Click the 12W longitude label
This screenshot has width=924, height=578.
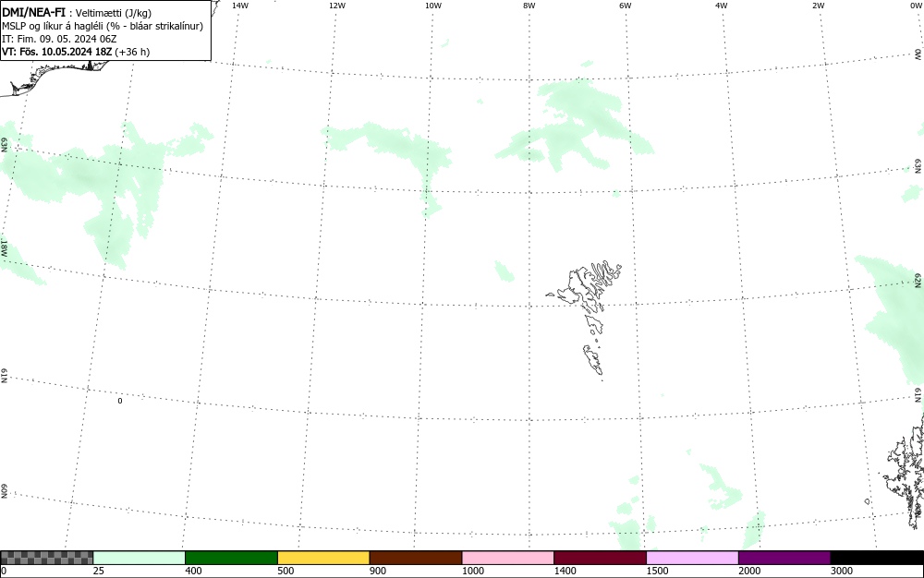[x=337, y=6]
